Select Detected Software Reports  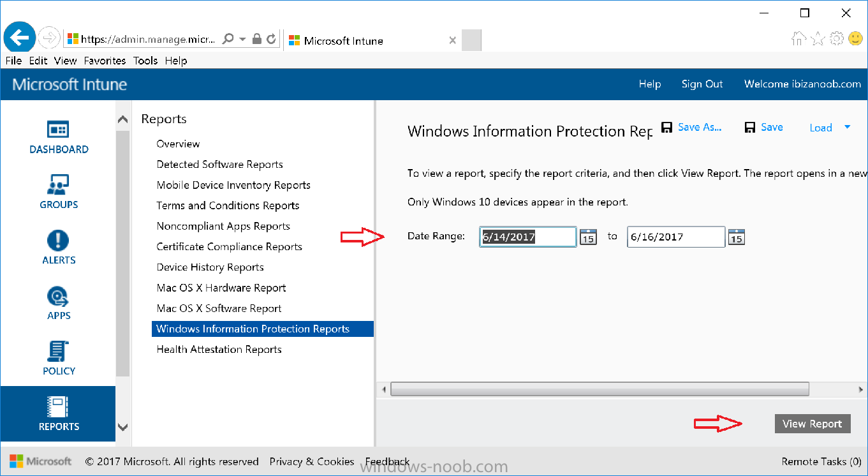(x=220, y=165)
